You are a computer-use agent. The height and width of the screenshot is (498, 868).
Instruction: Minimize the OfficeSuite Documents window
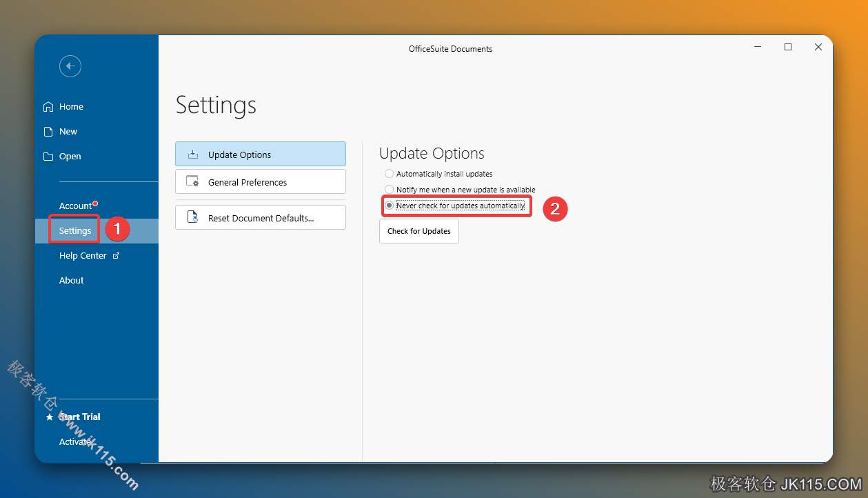758,48
